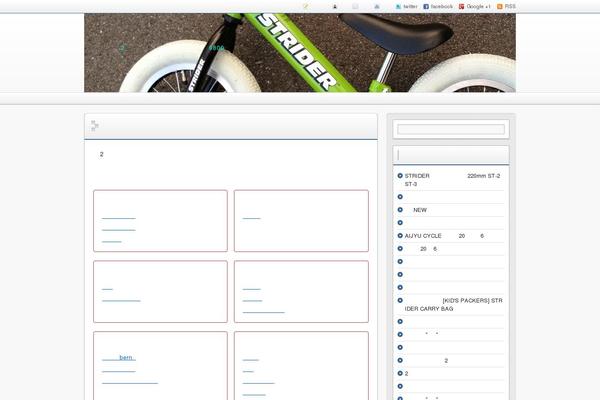Click the facebook logo icon
Screen dimensions: 600x400
click(426, 7)
